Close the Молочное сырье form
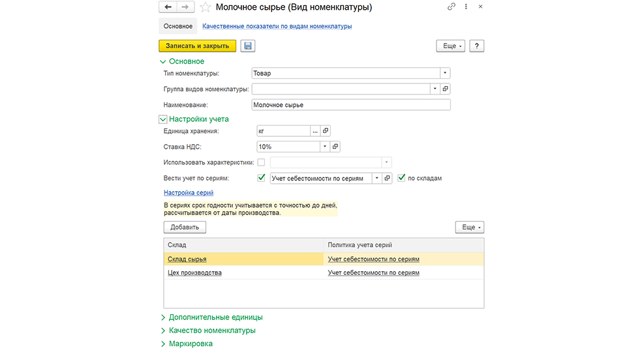The height and width of the screenshot is (352, 644). click(x=480, y=7)
